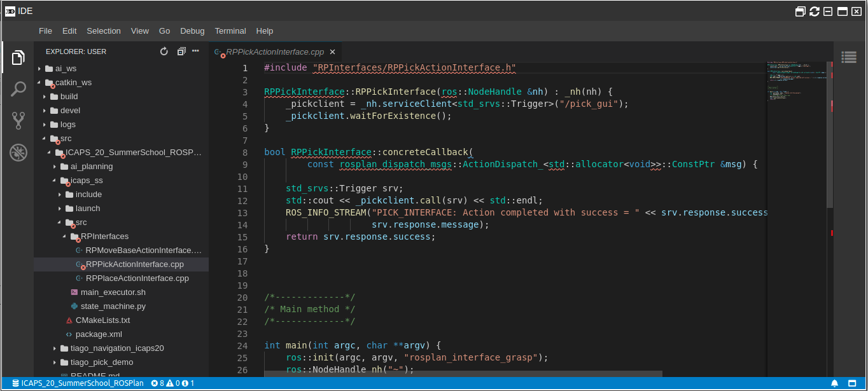
Task: Open the Source Control git view
Action: pos(18,120)
